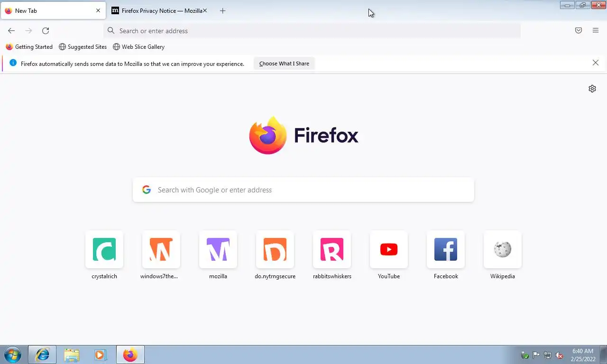Close the Firefox Privacy Notice tab
This screenshot has width=607, height=364.
pos(205,10)
